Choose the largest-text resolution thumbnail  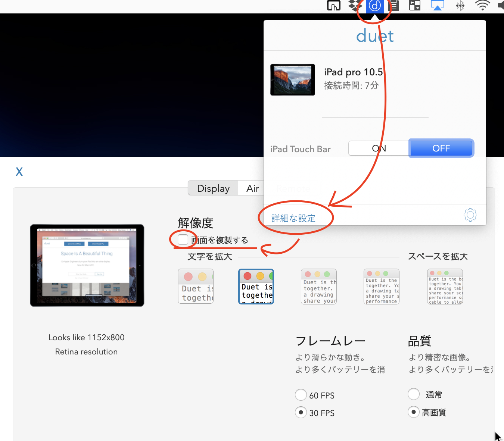[x=196, y=287]
